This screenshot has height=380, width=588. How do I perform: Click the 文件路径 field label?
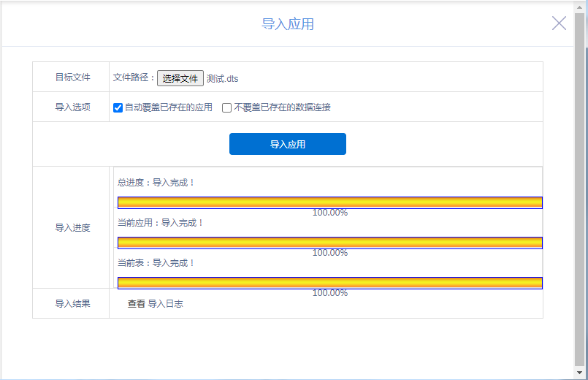pos(134,77)
